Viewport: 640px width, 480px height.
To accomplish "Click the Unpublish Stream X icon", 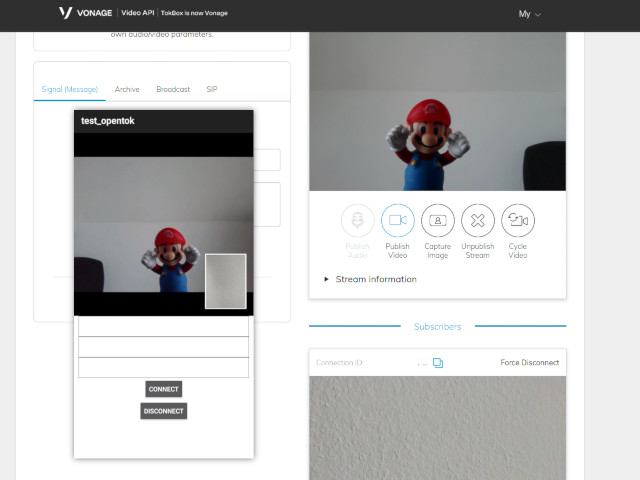I will 478,220.
